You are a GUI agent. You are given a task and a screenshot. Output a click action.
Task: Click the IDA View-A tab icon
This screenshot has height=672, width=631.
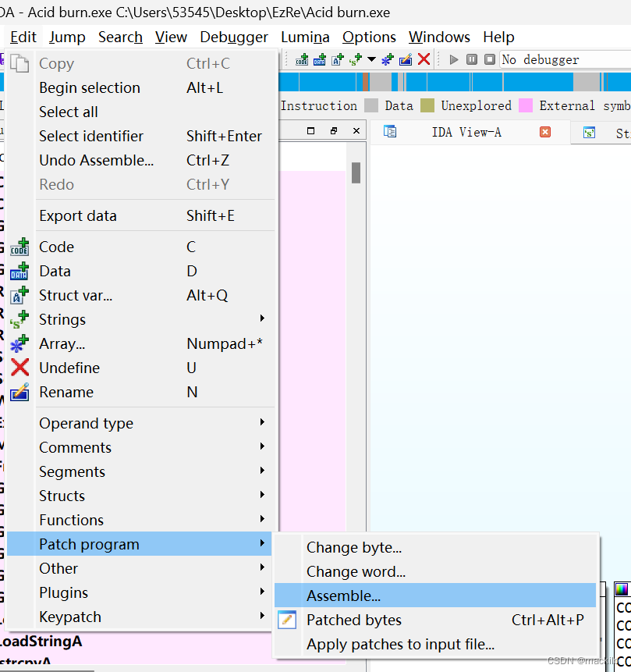click(x=390, y=132)
